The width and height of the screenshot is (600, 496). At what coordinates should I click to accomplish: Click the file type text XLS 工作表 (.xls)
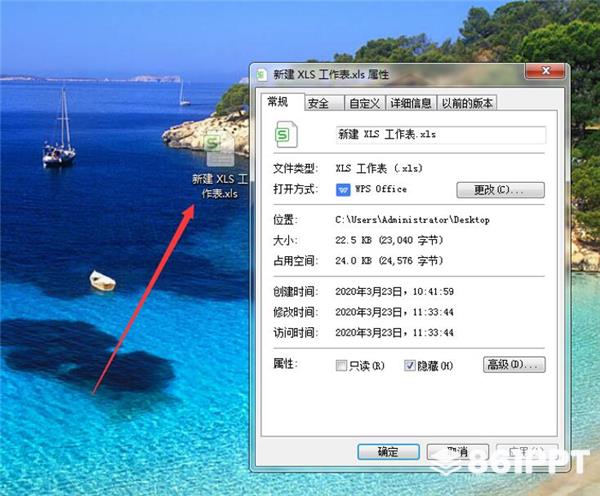click(379, 168)
